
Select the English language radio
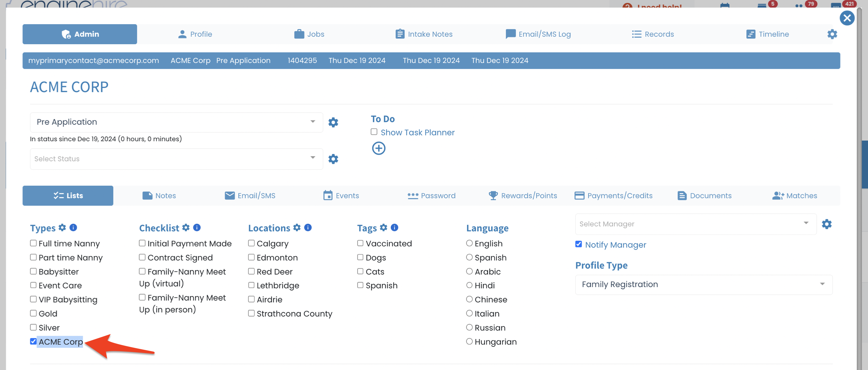[469, 243]
